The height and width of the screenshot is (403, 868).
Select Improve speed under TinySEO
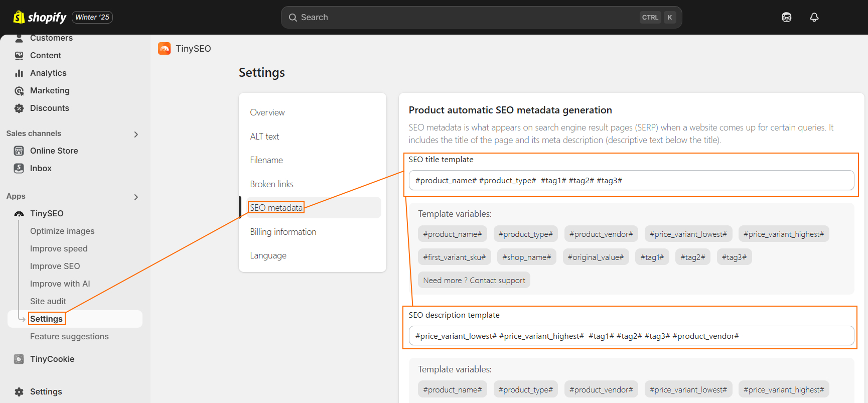point(59,248)
